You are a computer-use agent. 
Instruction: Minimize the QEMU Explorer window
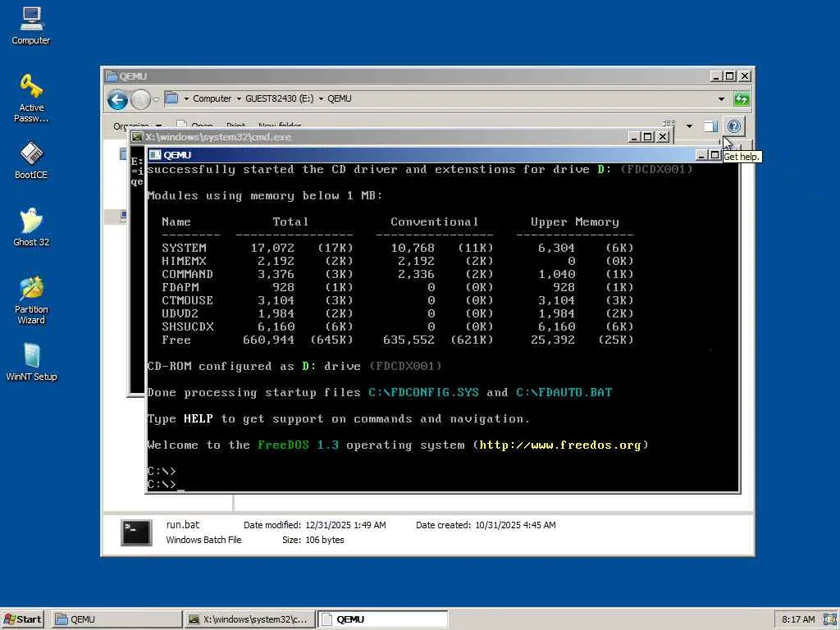(715, 76)
